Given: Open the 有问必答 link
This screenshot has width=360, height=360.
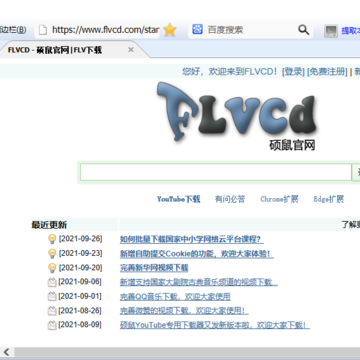Looking at the screenshot, I should 230,199.
